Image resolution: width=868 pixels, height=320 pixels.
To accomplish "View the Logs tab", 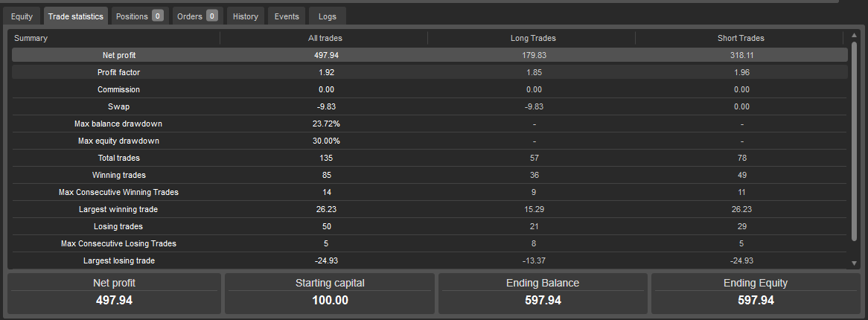I will [x=328, y=16].
